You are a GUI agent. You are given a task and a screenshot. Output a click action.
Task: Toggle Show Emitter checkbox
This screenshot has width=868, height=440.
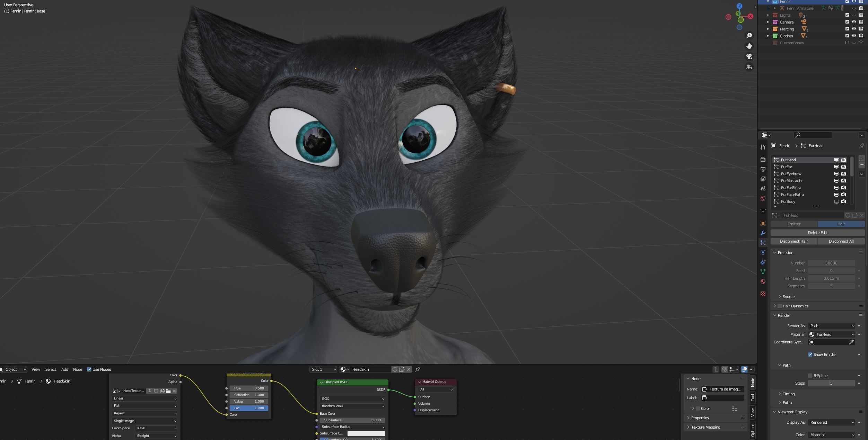[810, 354]
